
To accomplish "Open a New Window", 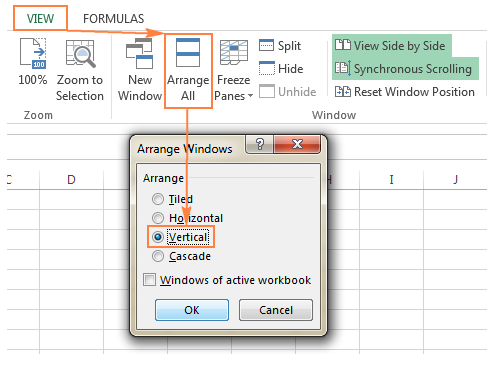I will tap(140, 70).
